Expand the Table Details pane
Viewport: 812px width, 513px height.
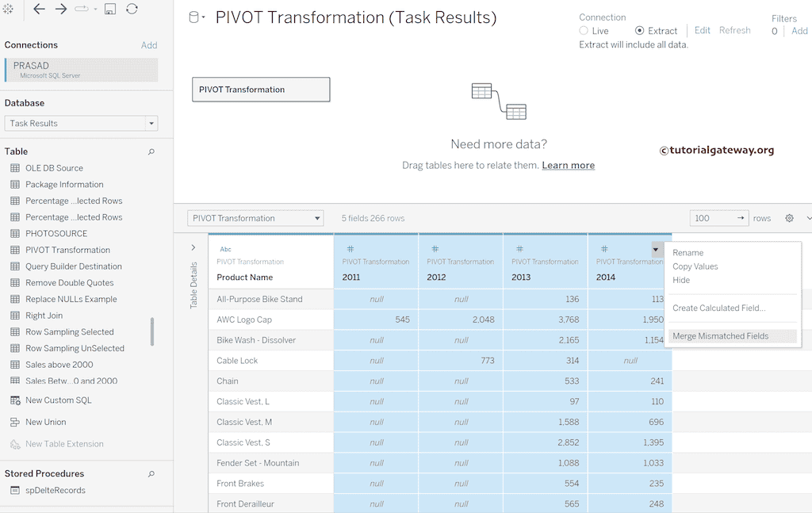coord(193,247)
